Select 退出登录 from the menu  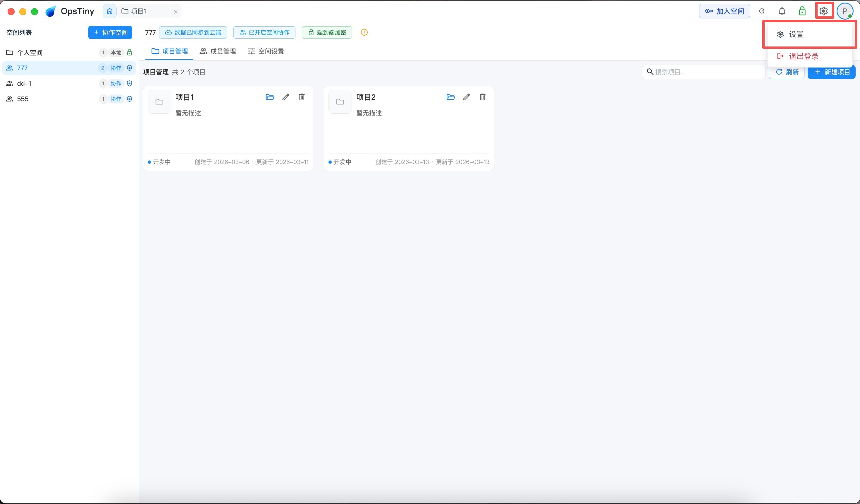(809, 56)
